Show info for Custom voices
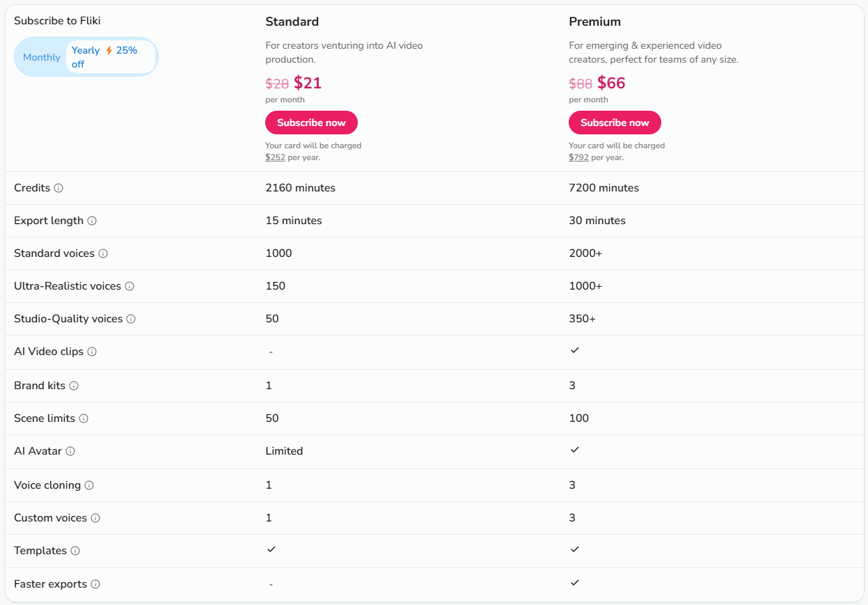This screenshot has height=605, width=868. [x=95, y=518]
